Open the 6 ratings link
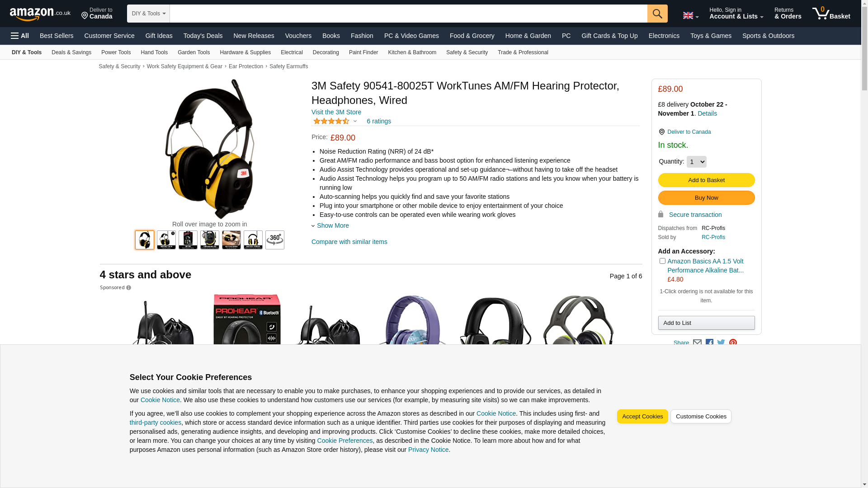Image resolution: width=868 pixels, height=488 pixels. click(379, 121)
